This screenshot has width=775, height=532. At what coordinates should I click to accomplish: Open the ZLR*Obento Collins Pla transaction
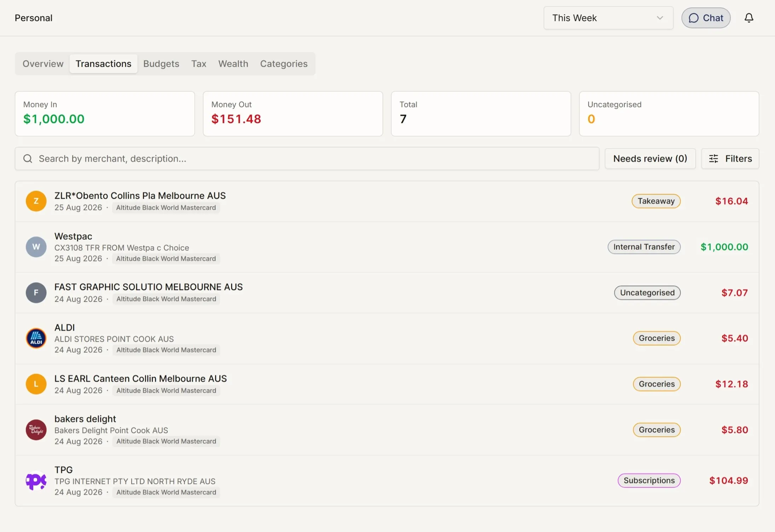pyautogui.click(x=140, y=196)
